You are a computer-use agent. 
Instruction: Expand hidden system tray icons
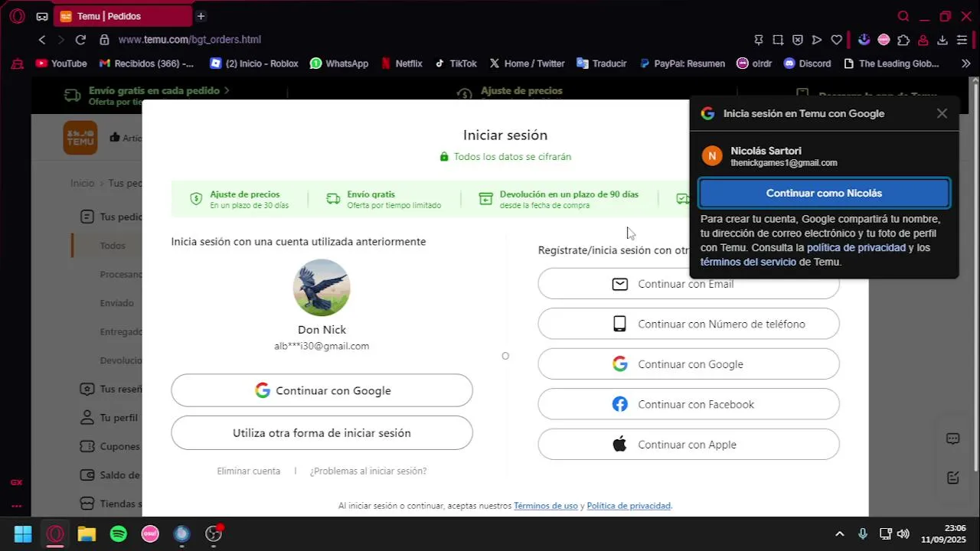pos(840,534)
